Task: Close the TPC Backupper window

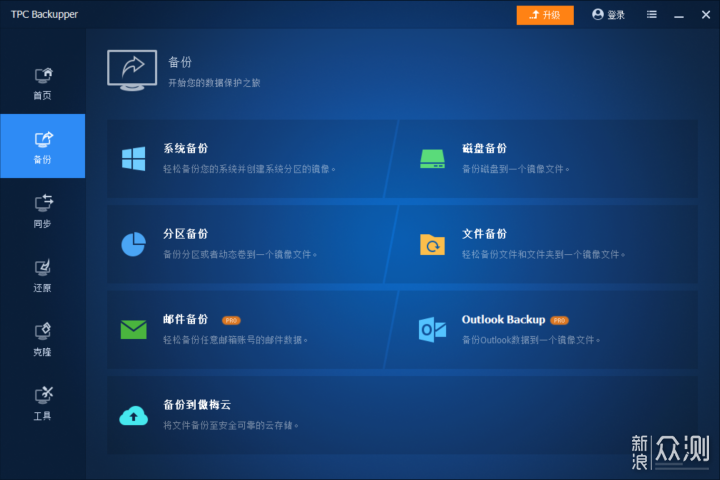Action: tap(706, 15)
